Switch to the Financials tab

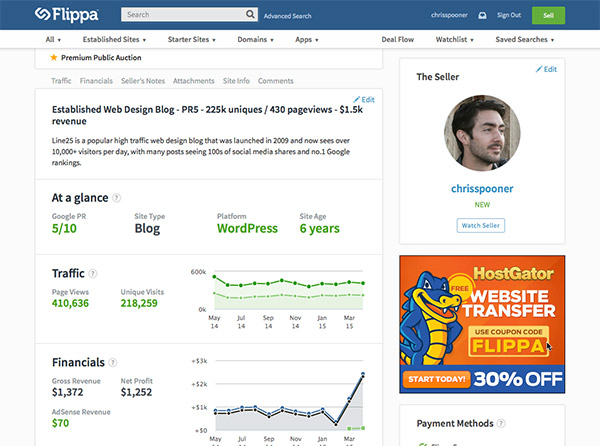point(96,81)
